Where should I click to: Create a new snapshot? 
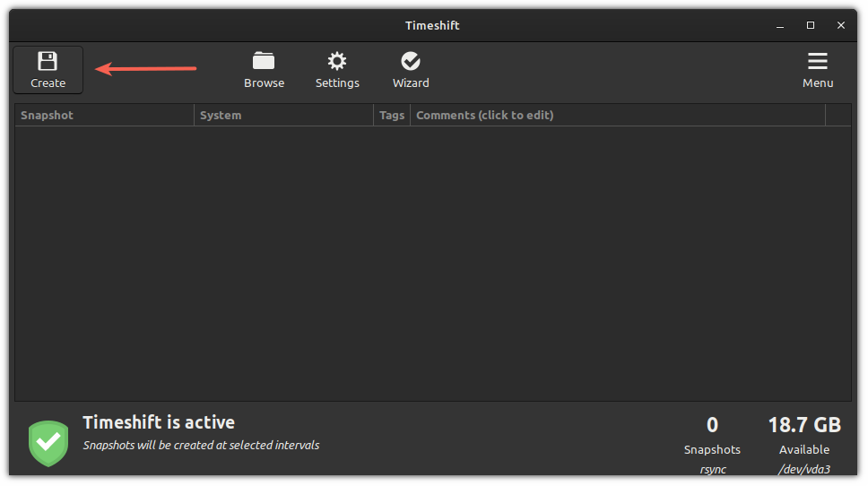[48, 70]
